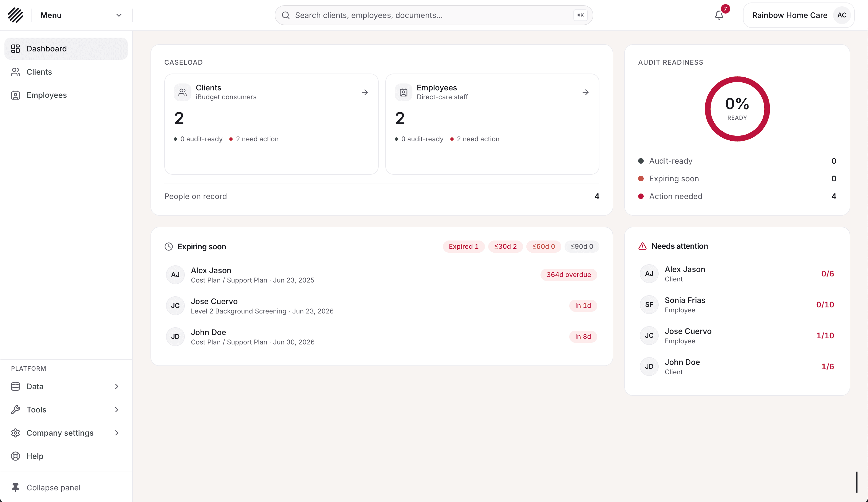
Task: Open the notifications bell
Action: (719, 15)
